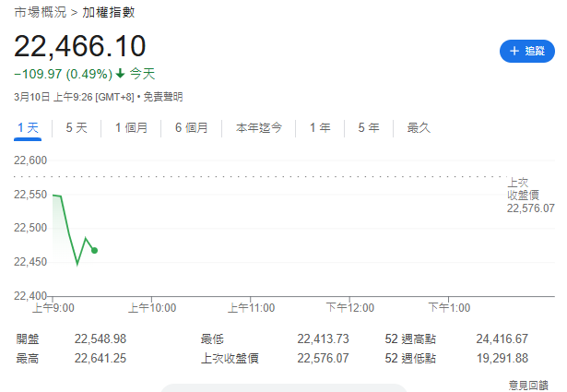Click the 上午9:00 x-axis label
This screenshot has height=392, width=567.
click(53, 308)
